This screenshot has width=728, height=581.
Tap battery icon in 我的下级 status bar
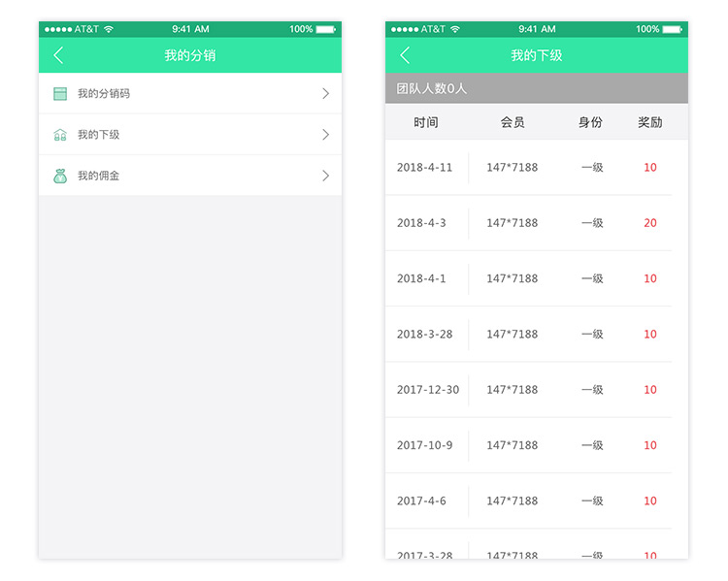coord(672,29)
